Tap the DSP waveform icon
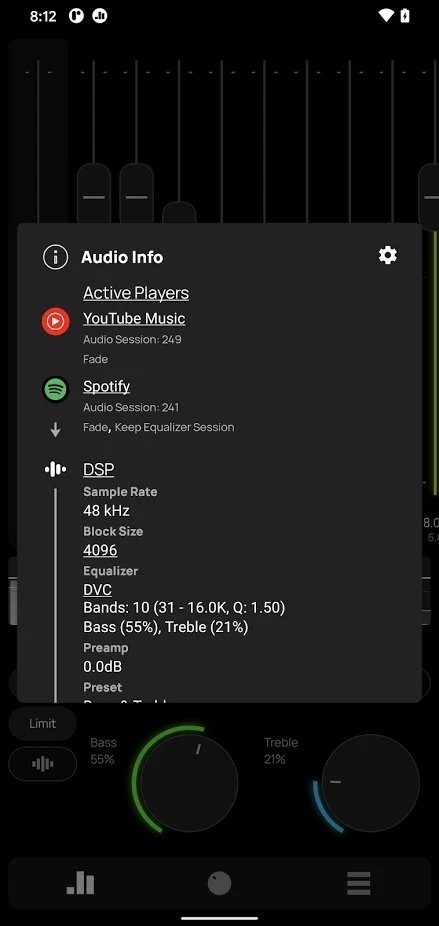439x926 pixels. (55, 469)
